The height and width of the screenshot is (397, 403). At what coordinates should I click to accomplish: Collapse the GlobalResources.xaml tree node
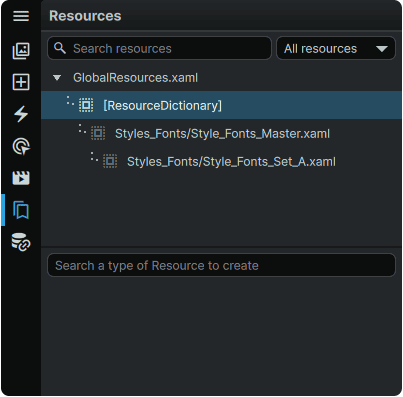(x=57, y=78)
